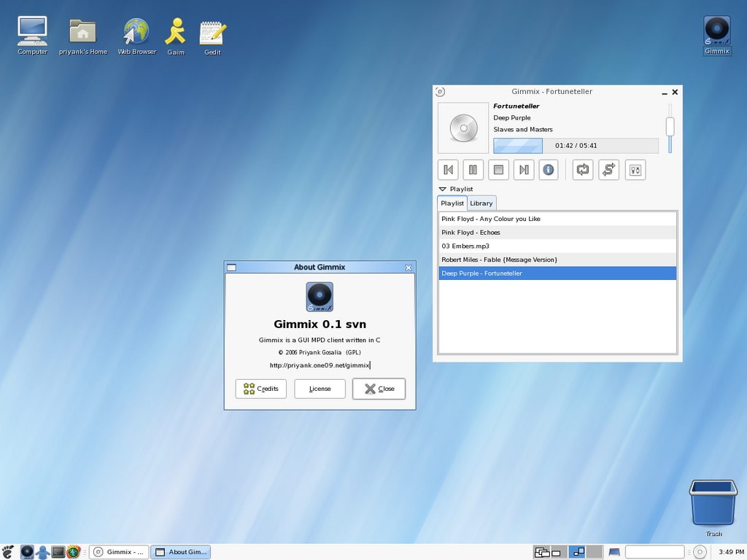Select the Playlist tab
The width and height of the screenshot is (747, 560).
pyautogui.click(x=452, y=203)
